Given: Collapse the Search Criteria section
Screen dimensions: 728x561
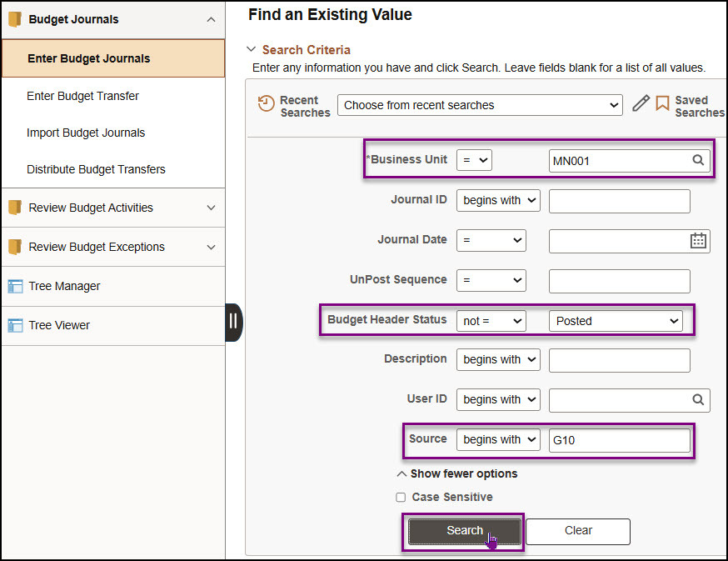Looking at the screenshot, I should point(252,49).
